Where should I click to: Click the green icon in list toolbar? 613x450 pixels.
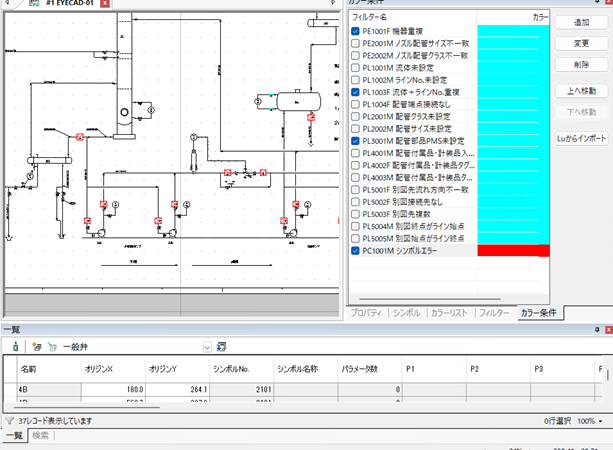point(16,346)
